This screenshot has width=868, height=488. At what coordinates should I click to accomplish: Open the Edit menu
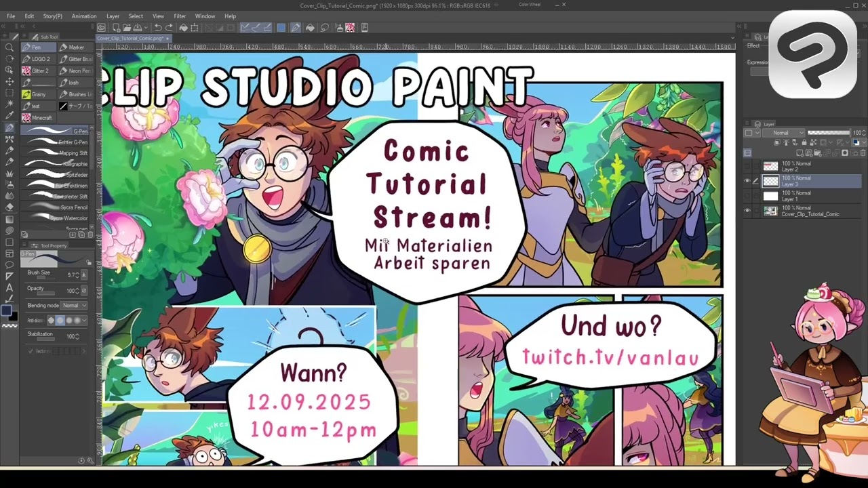pos(29,16)
